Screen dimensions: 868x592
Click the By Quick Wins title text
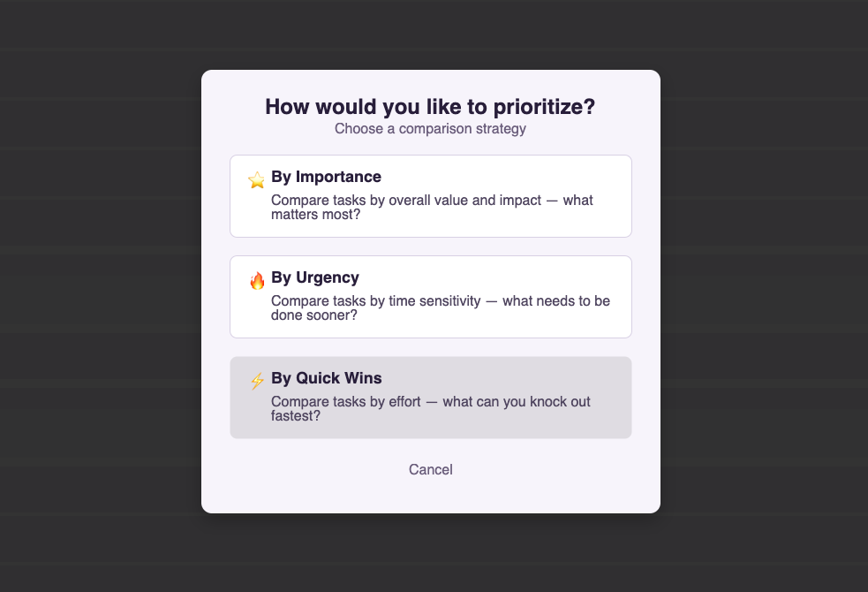[326, 378]
